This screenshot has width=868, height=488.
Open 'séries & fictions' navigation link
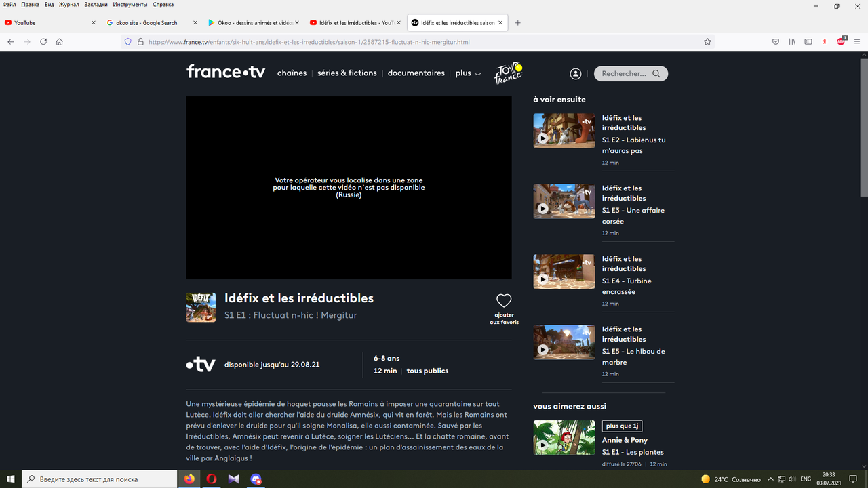347,73
